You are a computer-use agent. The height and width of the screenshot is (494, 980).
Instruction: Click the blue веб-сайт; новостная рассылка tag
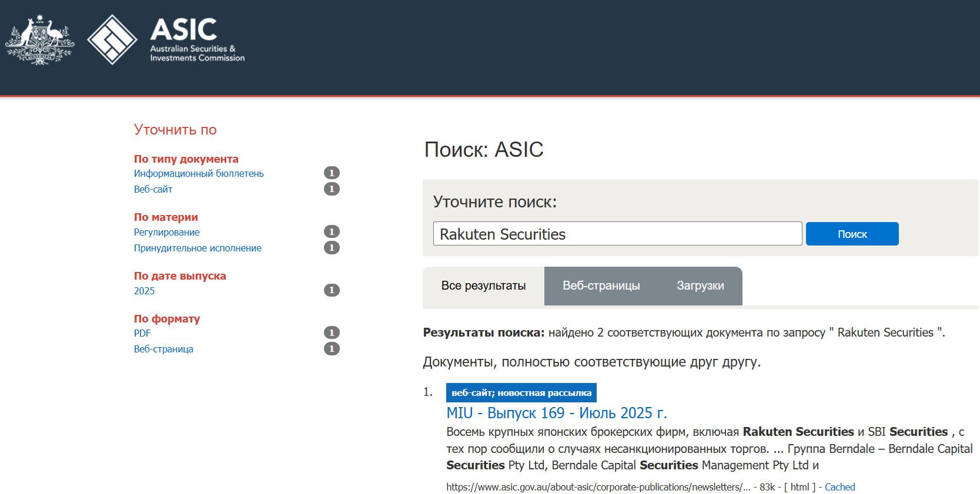[x=521, y=392]
